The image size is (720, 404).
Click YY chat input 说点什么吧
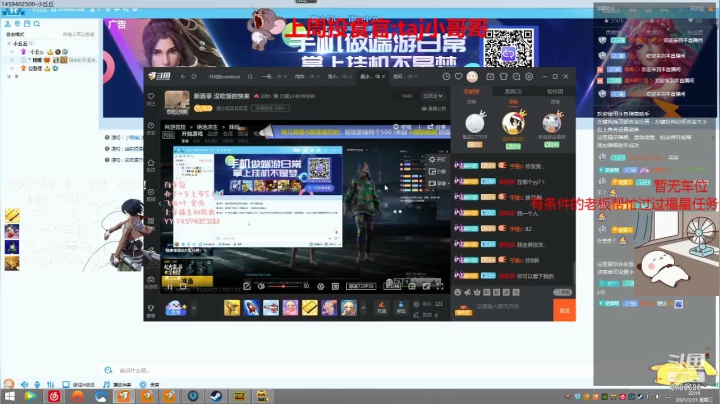[344, 370]
